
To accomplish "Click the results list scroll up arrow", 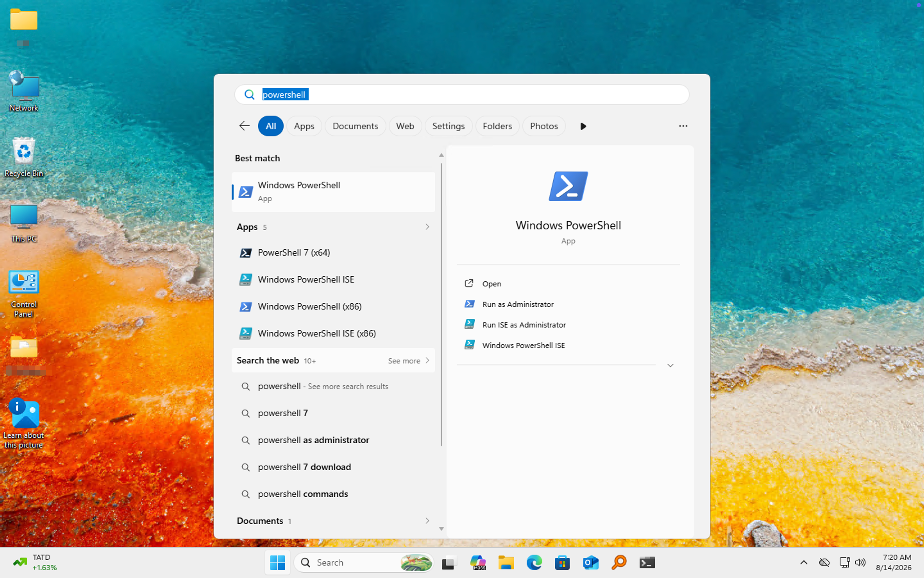I will click(441, 155).
